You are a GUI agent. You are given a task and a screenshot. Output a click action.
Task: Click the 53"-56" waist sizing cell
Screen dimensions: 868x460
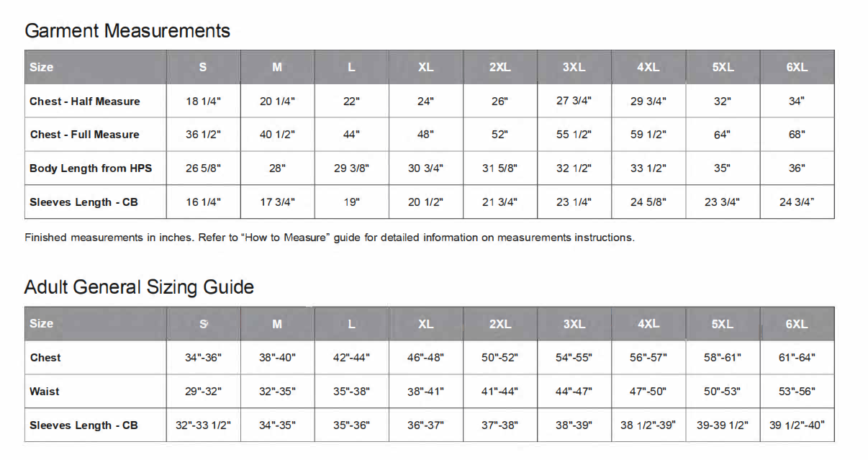[x=797, y=392]
